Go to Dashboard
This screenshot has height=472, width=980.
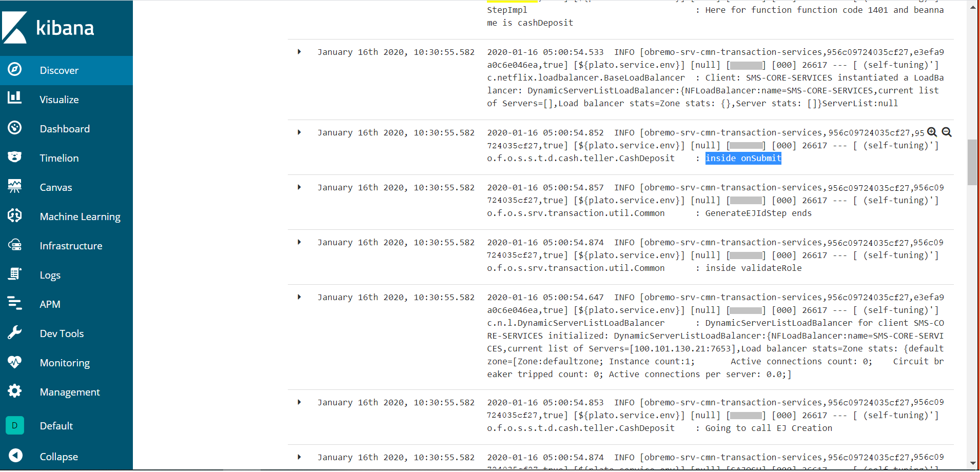point(66,129)
